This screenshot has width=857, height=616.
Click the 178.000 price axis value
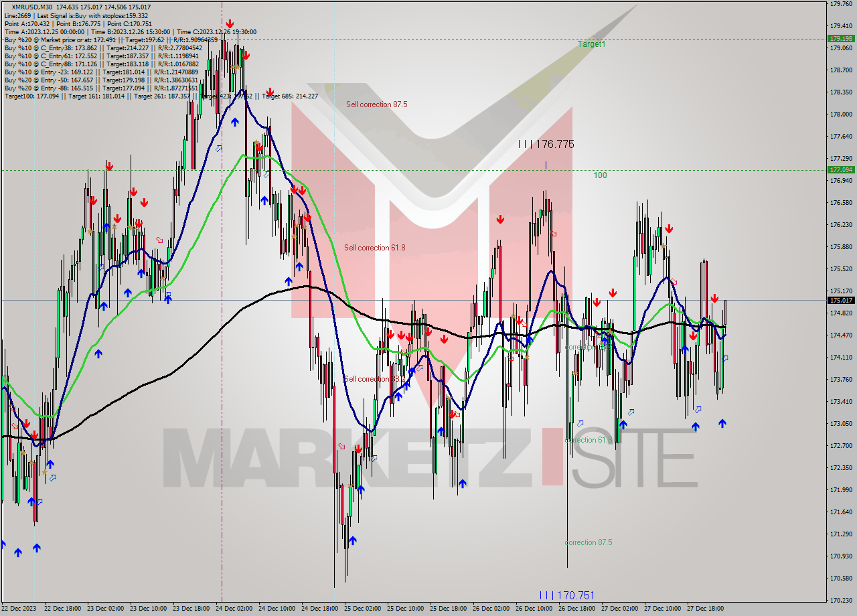click(x=842, y=114)
